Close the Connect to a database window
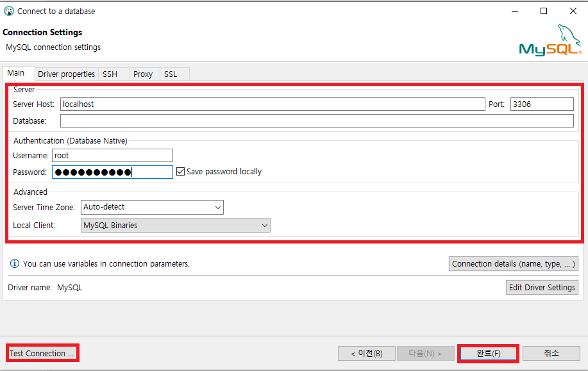This screenshot has height=371, width=588. (x=573, y=12)
